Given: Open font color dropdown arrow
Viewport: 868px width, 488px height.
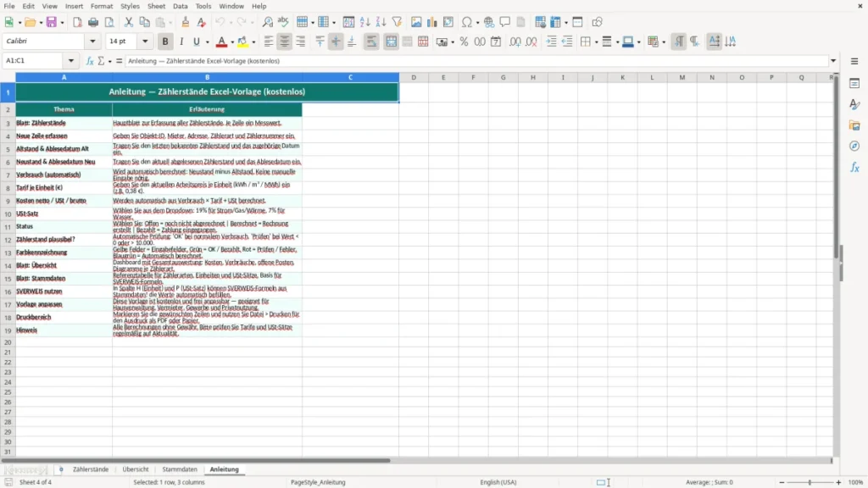Looking at the screenshot, I should click(x=232, y=42).
